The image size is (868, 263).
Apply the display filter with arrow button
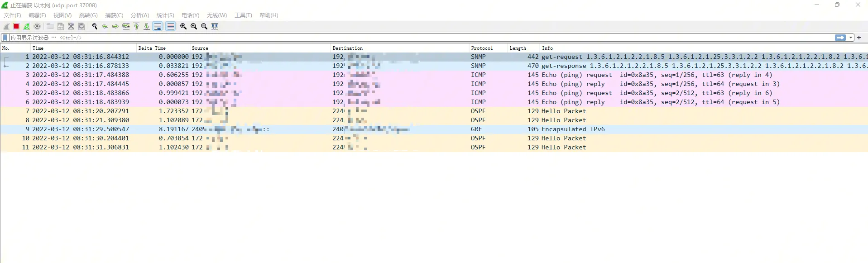click(840, 38)
